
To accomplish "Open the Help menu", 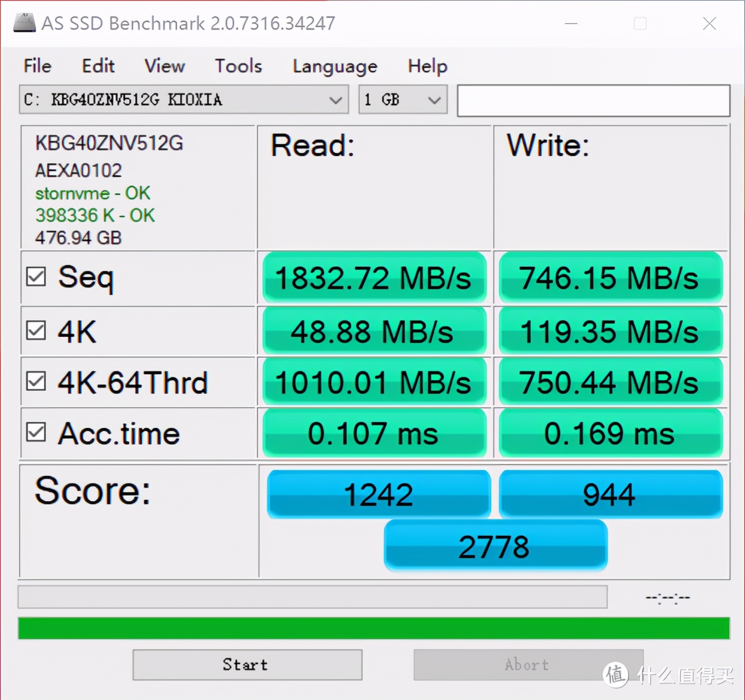I will point(427,66).
